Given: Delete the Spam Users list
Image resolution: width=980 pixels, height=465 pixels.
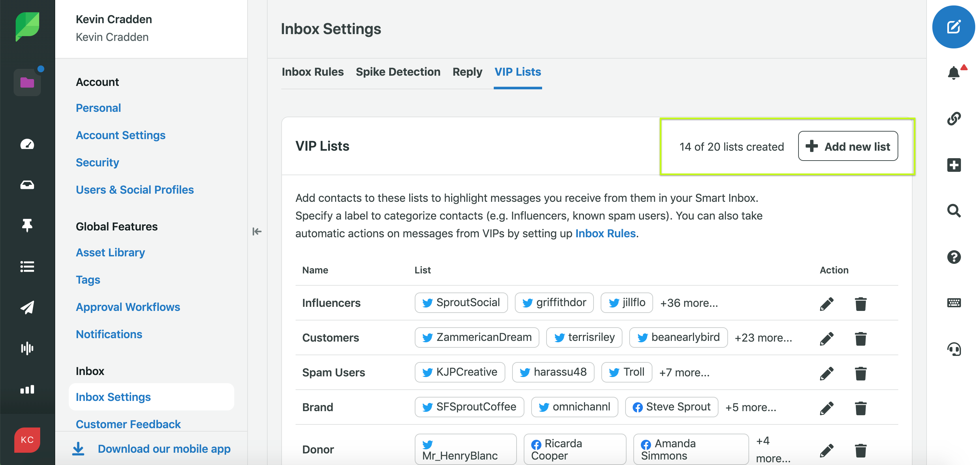Looking at the screenshot, I should 861,373.
